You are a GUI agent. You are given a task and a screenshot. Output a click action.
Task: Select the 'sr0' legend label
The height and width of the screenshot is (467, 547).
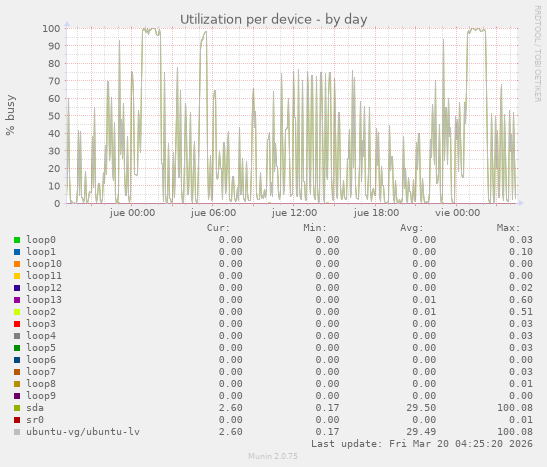pos(35,420)
